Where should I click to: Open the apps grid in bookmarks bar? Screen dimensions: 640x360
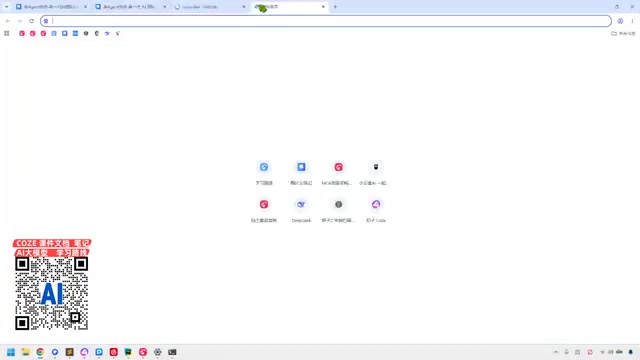point(7,33)
